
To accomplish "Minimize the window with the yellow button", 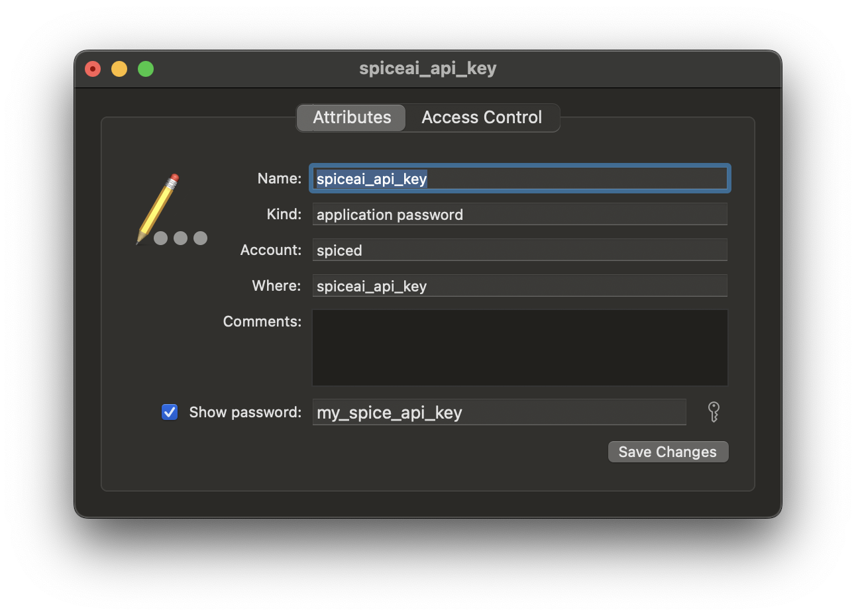I will point(119,69).
